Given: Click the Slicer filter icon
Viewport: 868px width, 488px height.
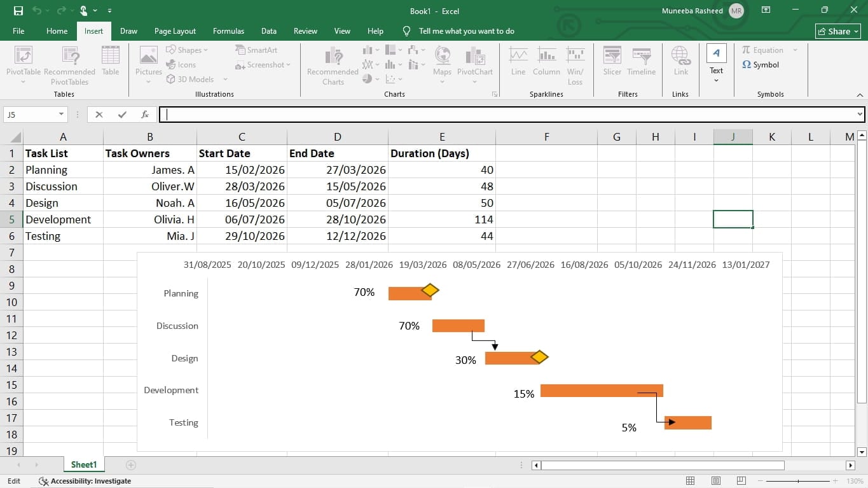Looking at the screenshot, I should tap(612, 55).
